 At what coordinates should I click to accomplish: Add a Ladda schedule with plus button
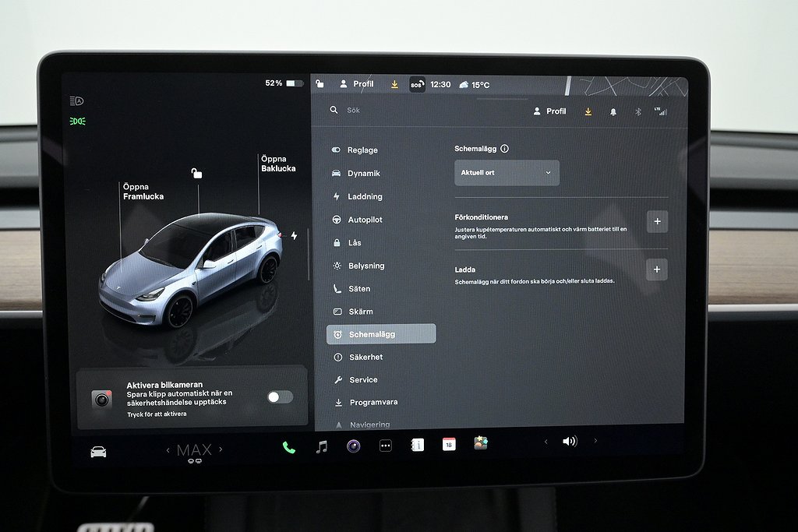[657, 270]
